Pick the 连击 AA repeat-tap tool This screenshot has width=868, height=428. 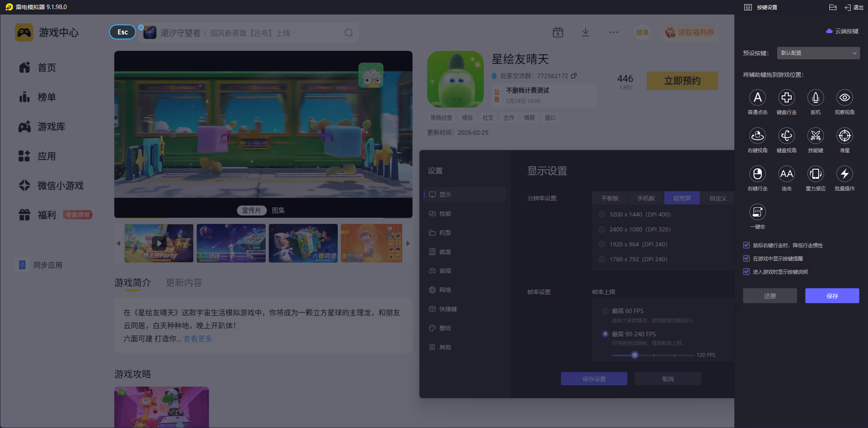coord(786,174)
